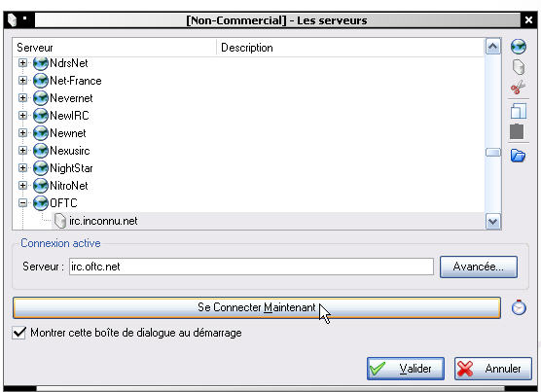The image size is (541, 392).
Task: Open the Avancée... settings button
Action: coord(479,267)
